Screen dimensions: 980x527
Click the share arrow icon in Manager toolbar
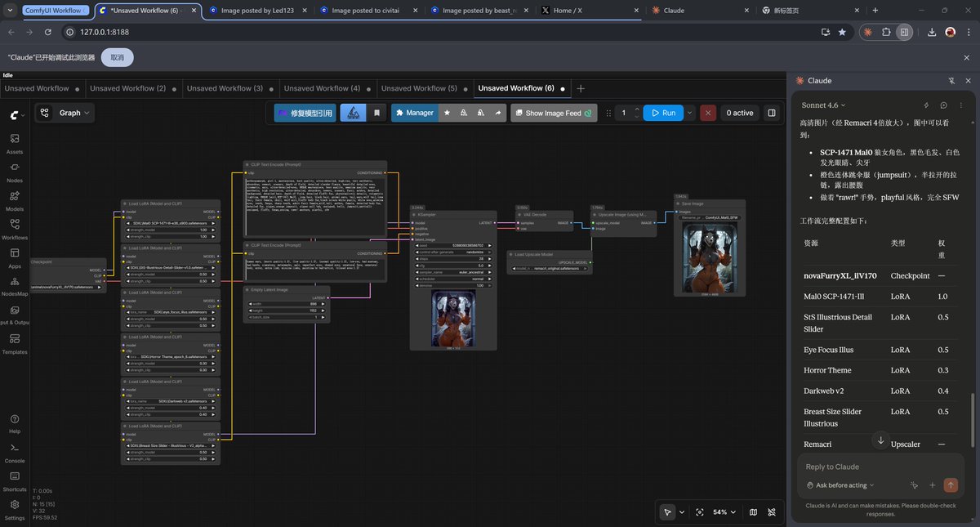[498, 113]
